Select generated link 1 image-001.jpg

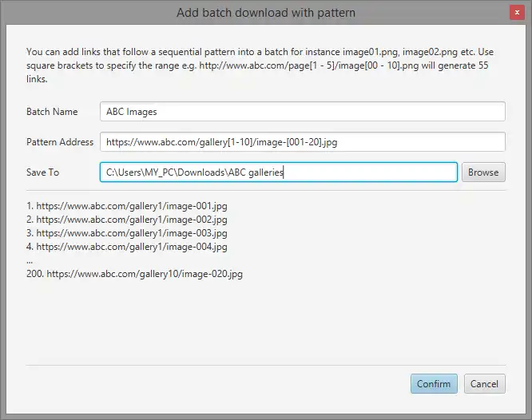click(x=127, y=206)
